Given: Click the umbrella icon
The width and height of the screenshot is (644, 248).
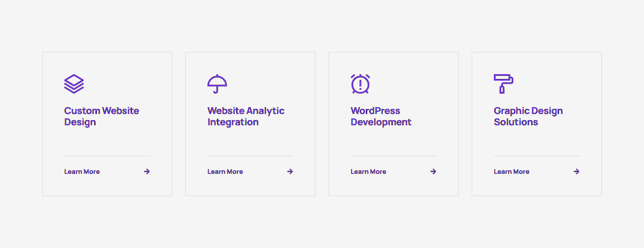Looking at the screenshot, I should tap(217, 84).
